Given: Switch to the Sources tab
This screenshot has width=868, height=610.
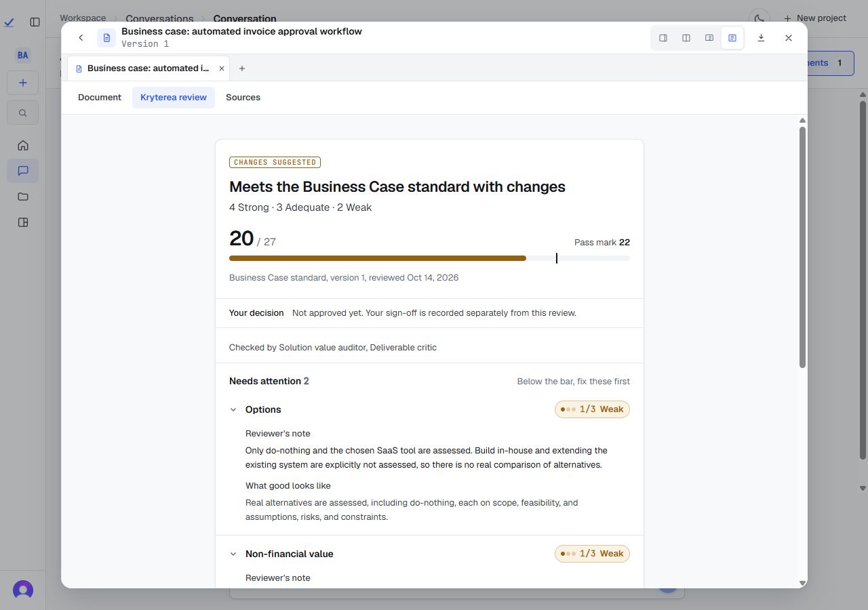Looking at the screenshot, I should [x=243, y=98].
